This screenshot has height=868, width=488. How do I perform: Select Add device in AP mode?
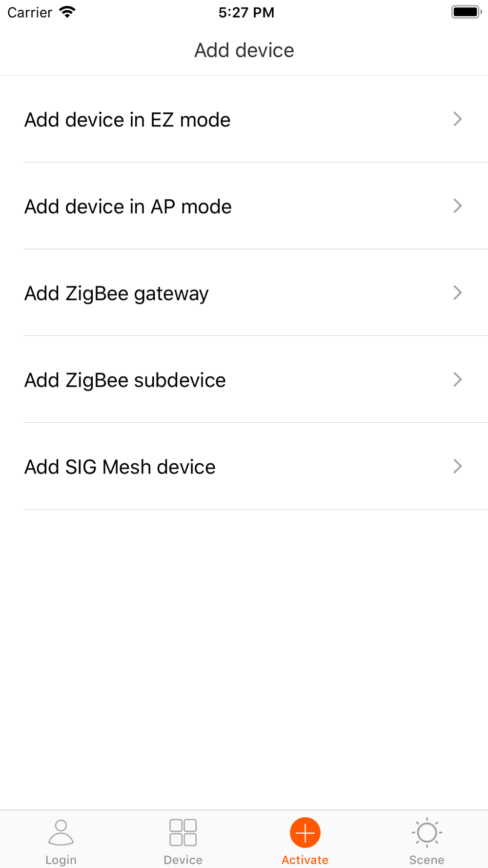[x=244, y=206]
